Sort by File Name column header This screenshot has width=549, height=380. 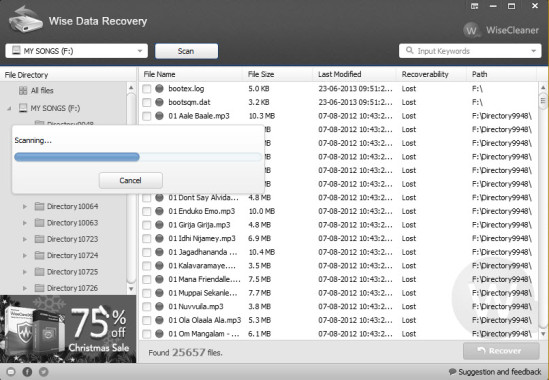(x=191, y=74)
